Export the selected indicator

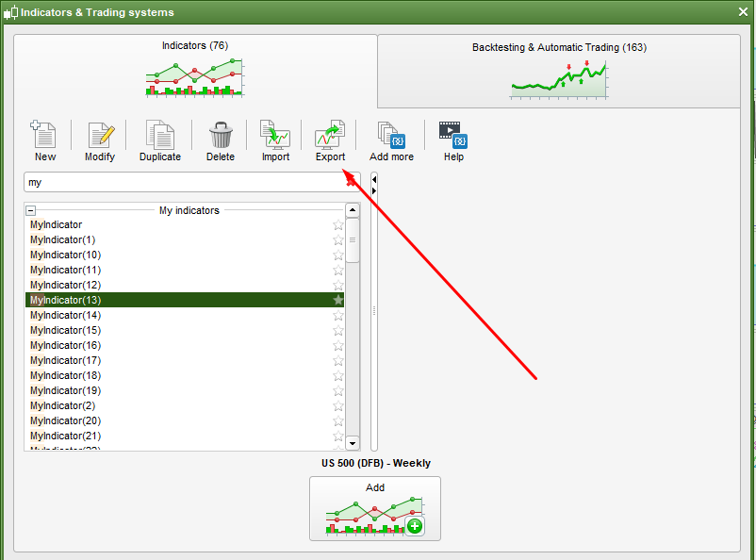coord(330,141)
